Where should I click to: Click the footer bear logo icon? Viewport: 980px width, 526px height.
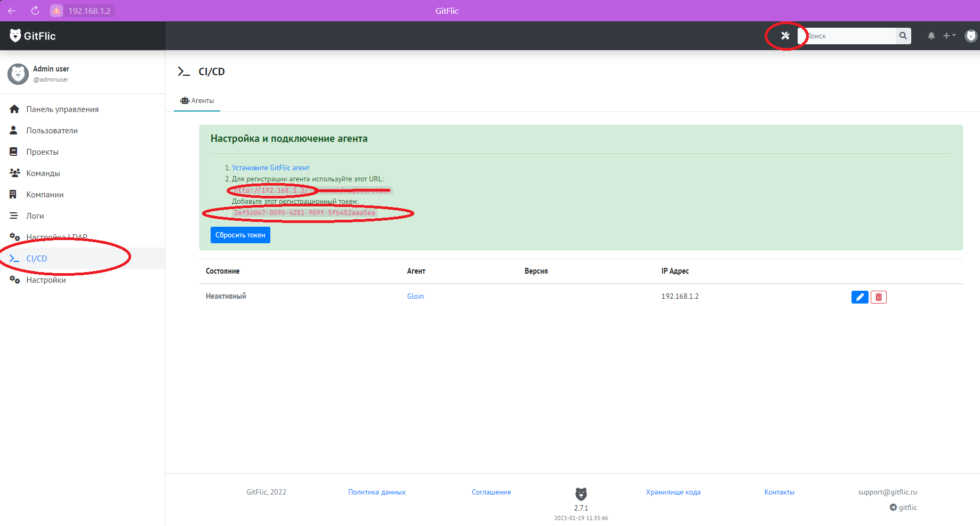[581, 494]
